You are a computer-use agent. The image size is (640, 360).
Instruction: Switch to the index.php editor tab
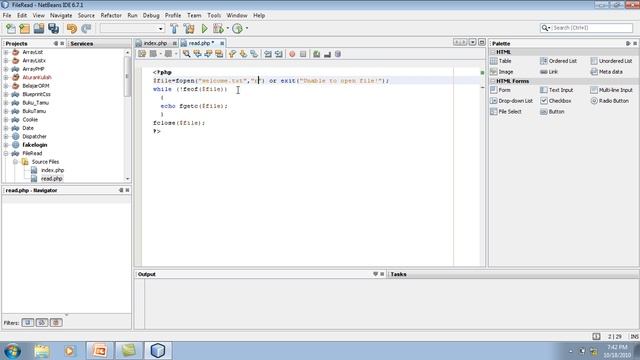[155, 43]
